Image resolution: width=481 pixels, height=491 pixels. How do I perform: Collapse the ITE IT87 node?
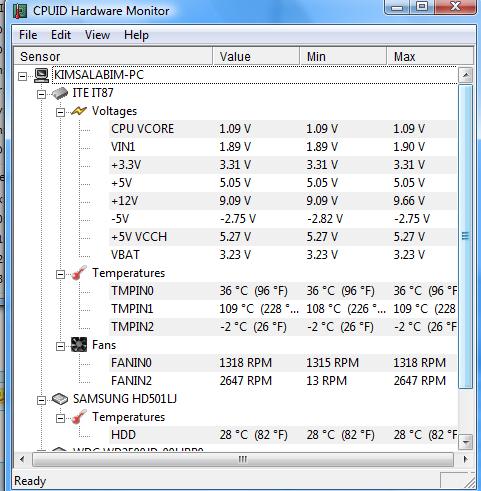pyautogui.click(x=41, y=94)
